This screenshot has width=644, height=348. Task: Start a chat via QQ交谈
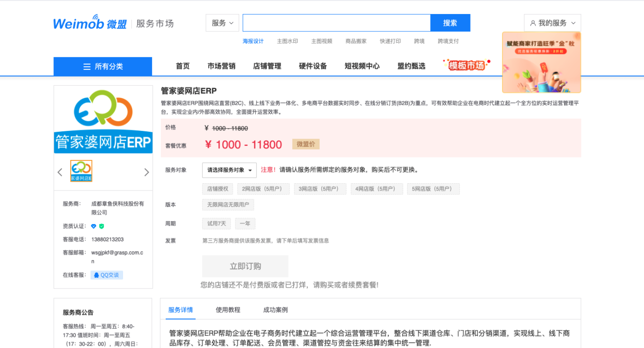click(107, 275)
